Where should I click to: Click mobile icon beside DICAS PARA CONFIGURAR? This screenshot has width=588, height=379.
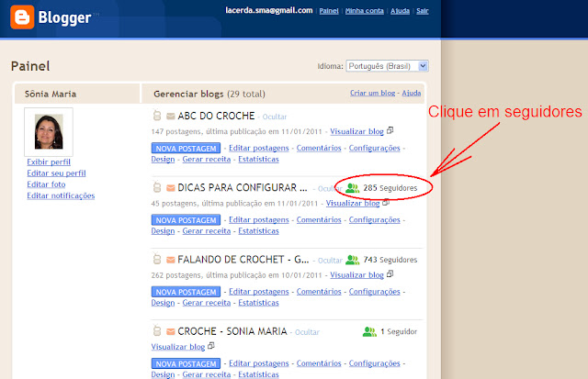[157, 187]
